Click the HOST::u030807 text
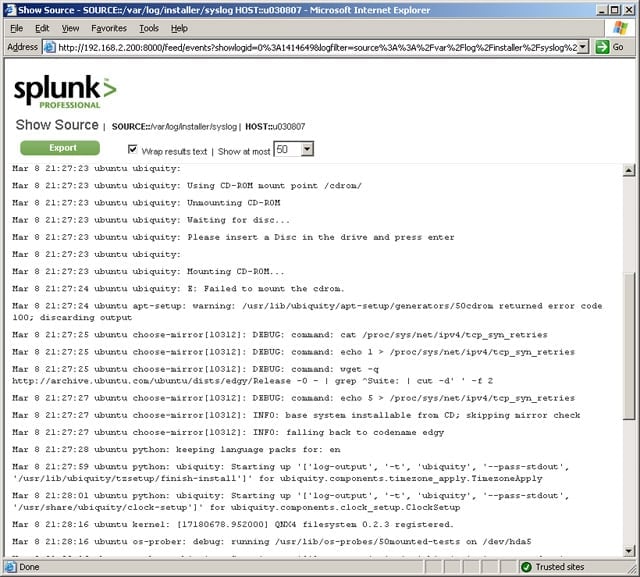 click(275, 126)
